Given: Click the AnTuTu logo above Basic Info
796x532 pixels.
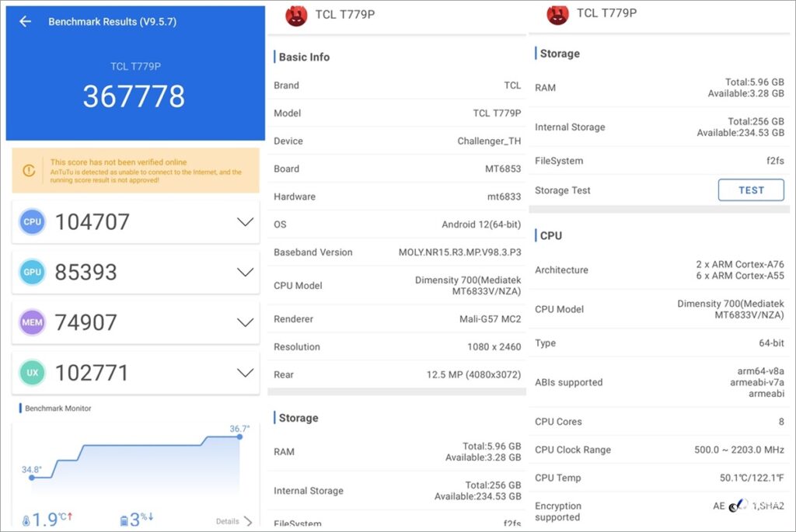Looking at the screenshot, I should tap(296, 15).
